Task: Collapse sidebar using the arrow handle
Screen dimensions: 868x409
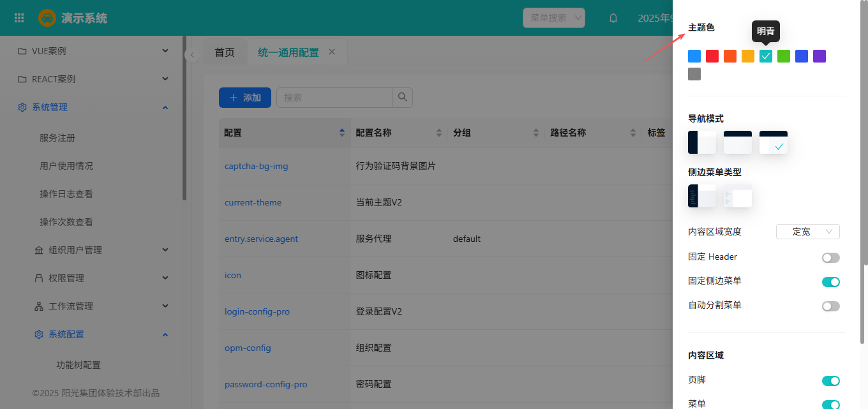Action: pyautogui.click(x=192, y=56)
